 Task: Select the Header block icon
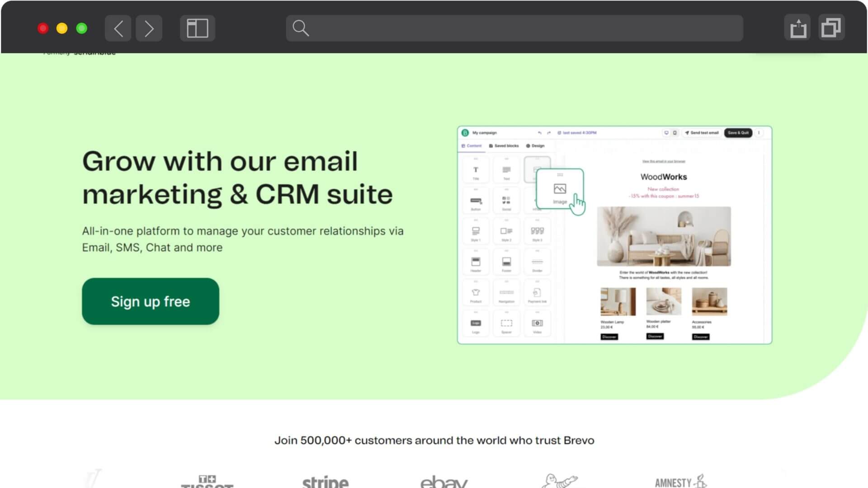click(x=476, y=263)
